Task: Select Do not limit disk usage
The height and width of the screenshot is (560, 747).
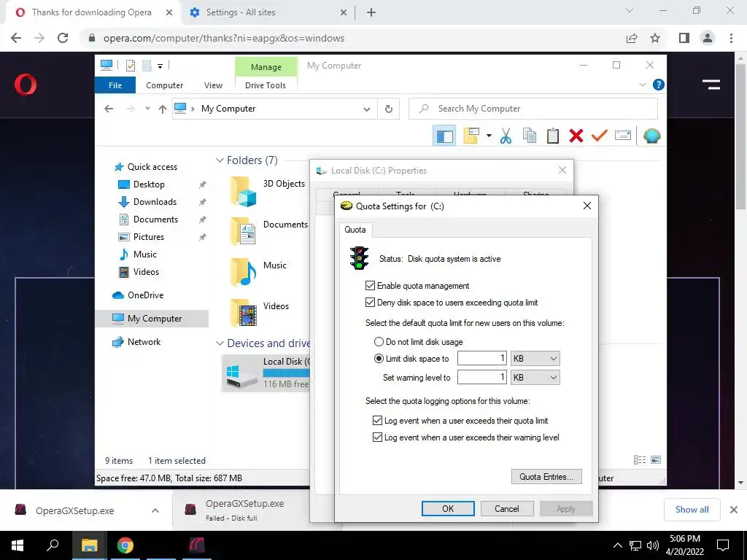Action: tap(379, 342)
